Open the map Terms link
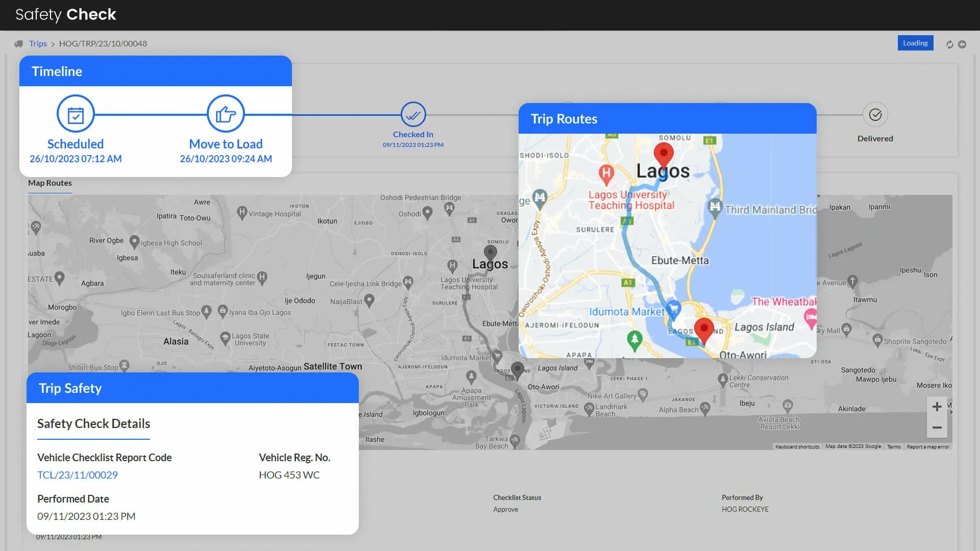Viewport: 980px width, 551px height. (894, 447)
